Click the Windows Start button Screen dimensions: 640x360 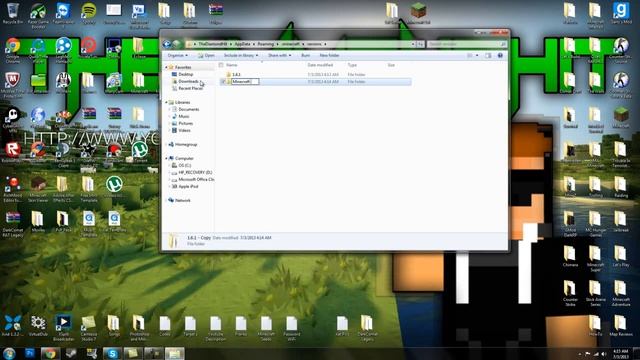(x=9, y=353)
